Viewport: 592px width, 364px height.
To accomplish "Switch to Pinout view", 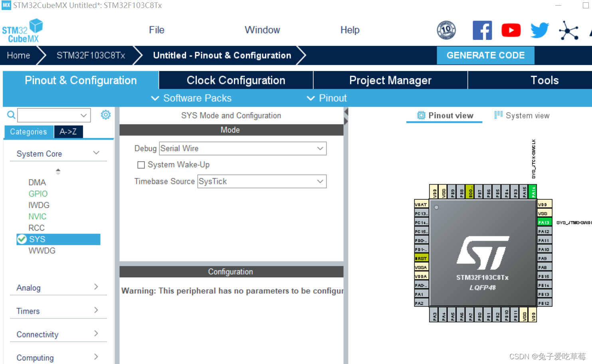I will point(445,116).
